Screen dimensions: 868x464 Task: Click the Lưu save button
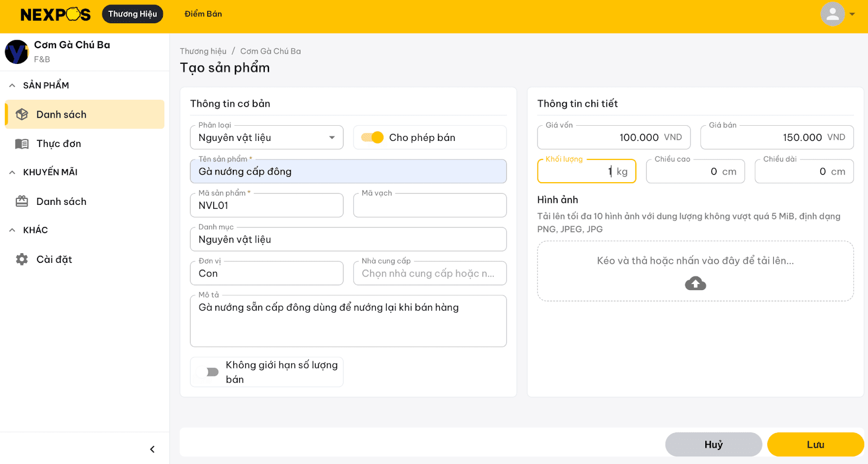click(815, 444)
